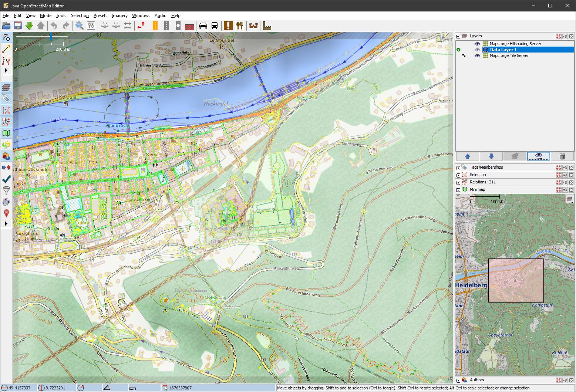This screenshot has height=392, width=576.
Task: Click the car preset icon in the toolbar
Action: pyautogui.click(x=203, y=25)
